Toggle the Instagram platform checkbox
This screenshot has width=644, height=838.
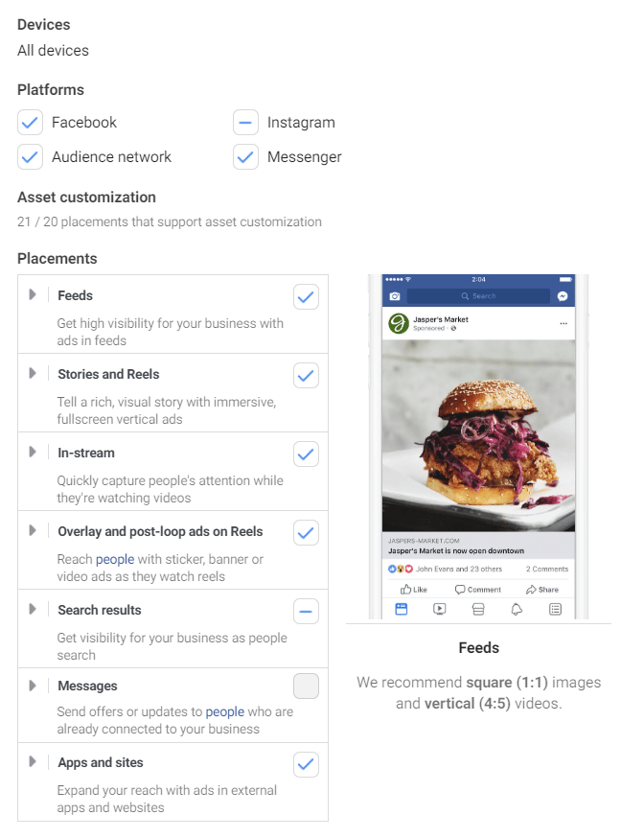click(245, 123)
